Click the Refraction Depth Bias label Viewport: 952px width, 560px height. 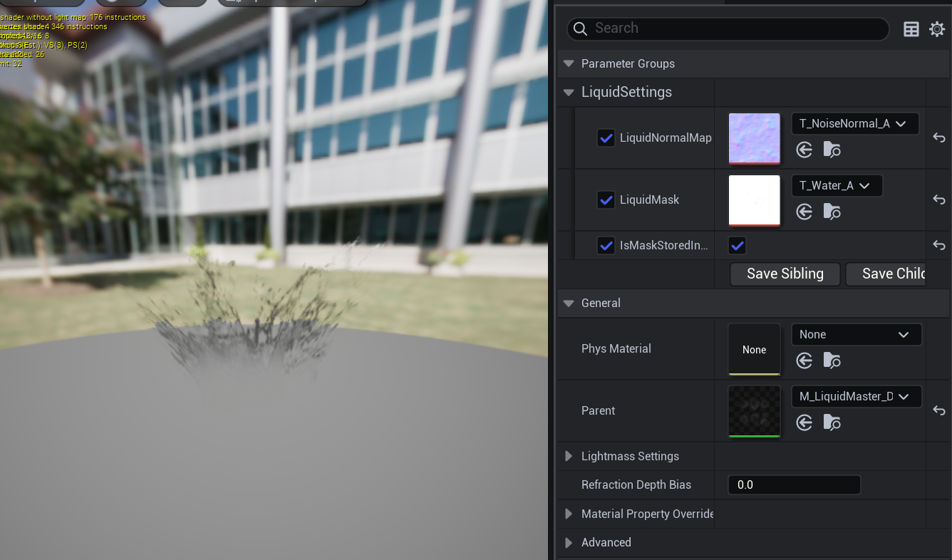tap(636, 484)
